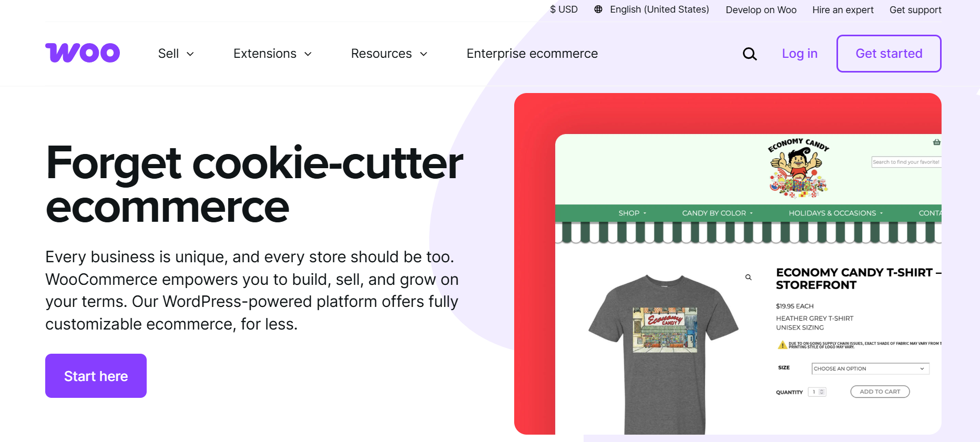Image resolution: width=980 pixels, height=442 pixels.
Task: Click the Woo logo
Action: click(83, 53)
